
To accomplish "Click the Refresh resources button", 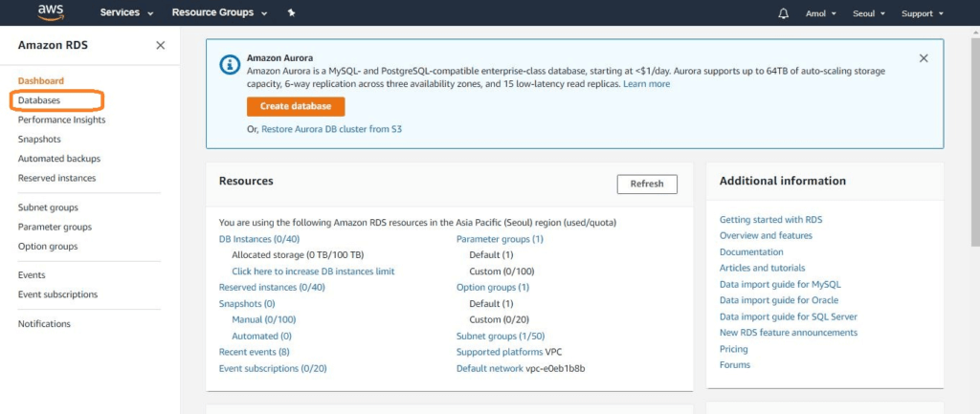I will (x=647, y=184).
